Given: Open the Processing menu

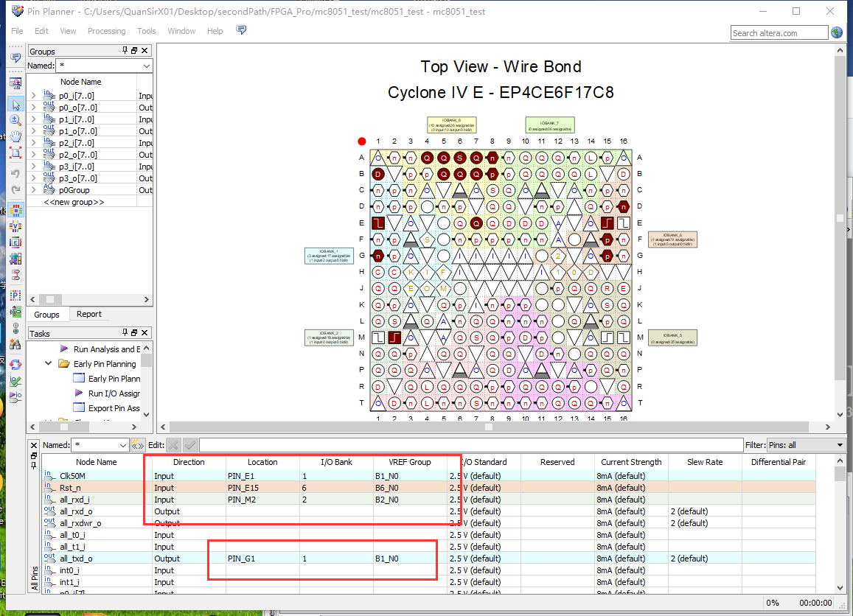Looking at the screenshot, I should (x=107, y=31).
